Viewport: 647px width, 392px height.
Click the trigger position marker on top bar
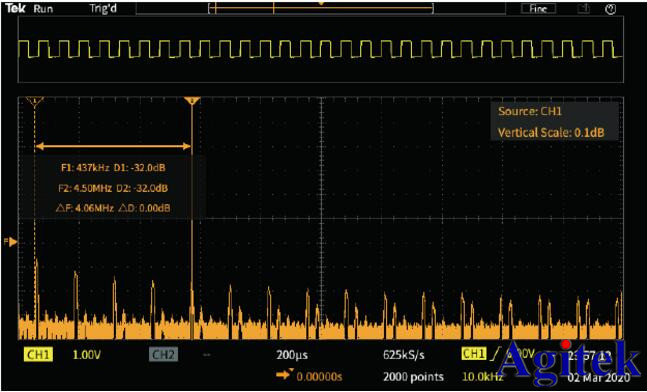click(321, 3)
